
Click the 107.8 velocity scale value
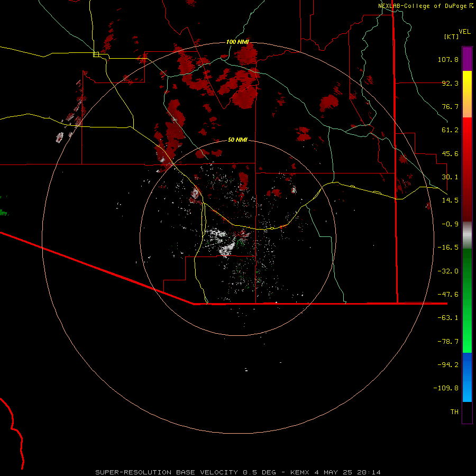[448, 59]
